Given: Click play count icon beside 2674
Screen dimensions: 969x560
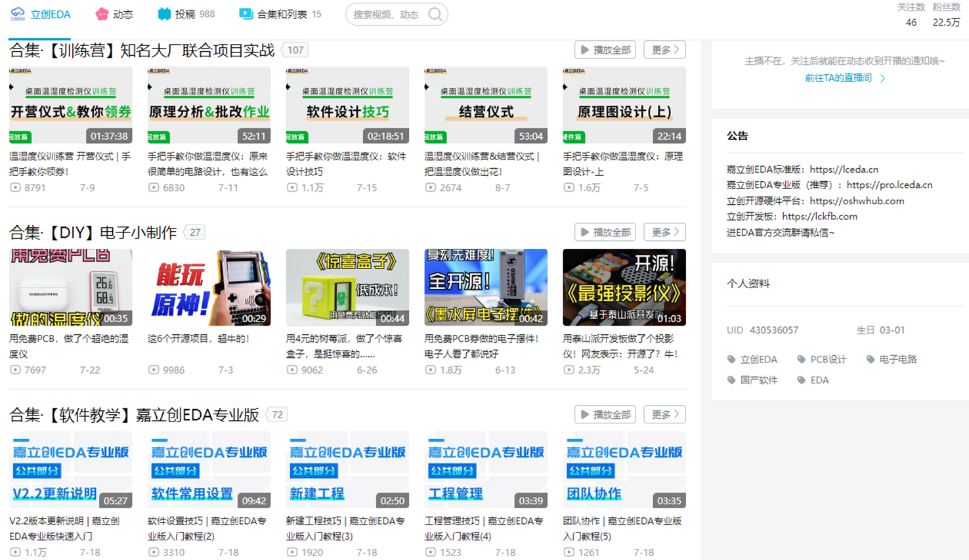Looking at the screenshot, I should coord(431,188).
